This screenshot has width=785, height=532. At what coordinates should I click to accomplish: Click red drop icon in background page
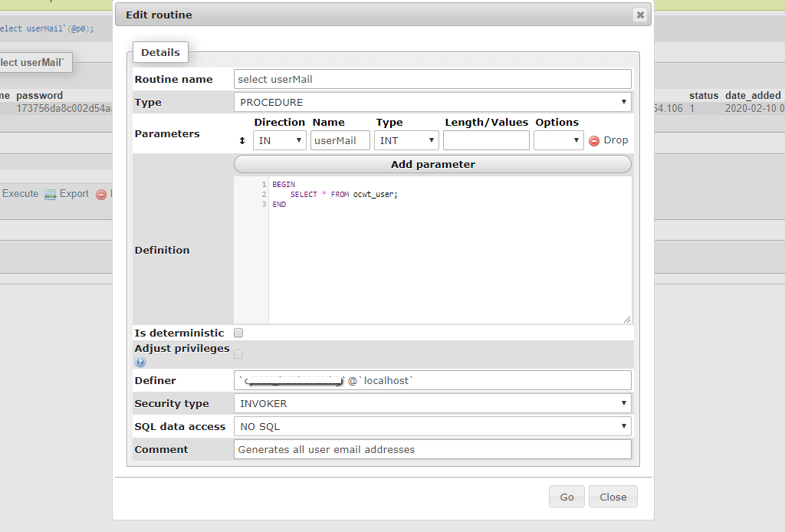coord(101,194)
